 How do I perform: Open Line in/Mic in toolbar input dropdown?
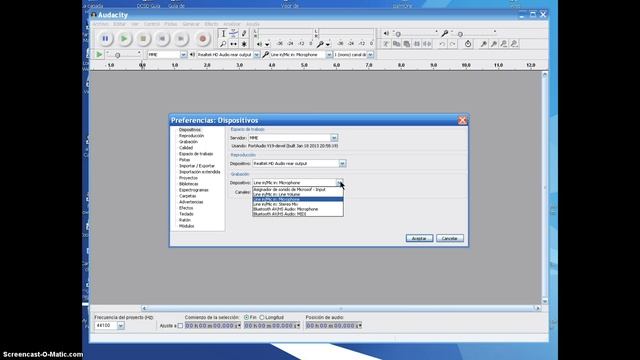pos(329,55)
